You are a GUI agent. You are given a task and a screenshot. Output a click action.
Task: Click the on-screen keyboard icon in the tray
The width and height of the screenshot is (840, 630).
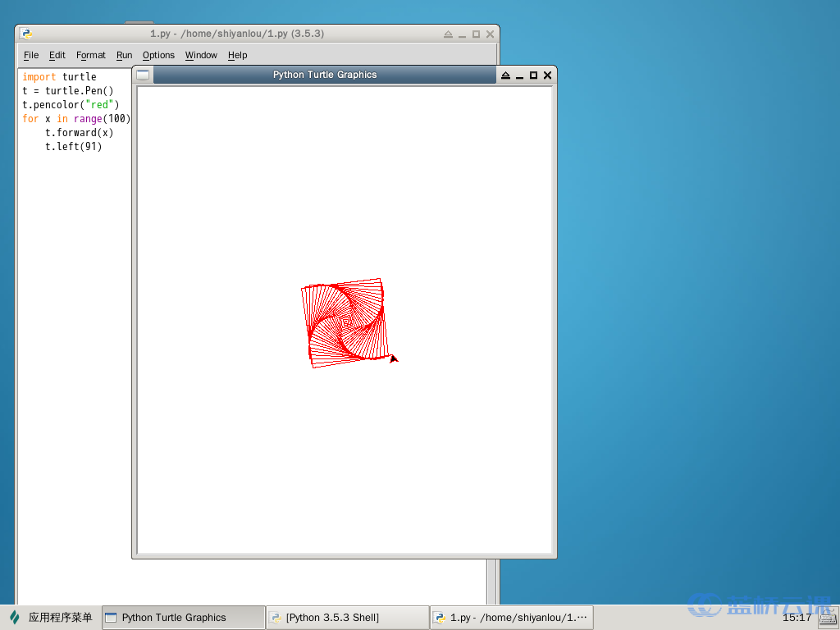coord(827,618)
